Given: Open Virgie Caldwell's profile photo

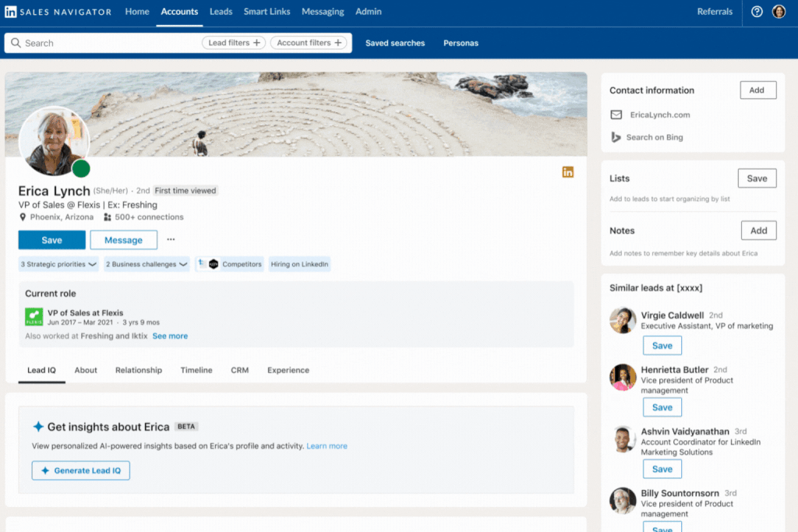Looking at the screenshot, I should (x=623, y=320).
